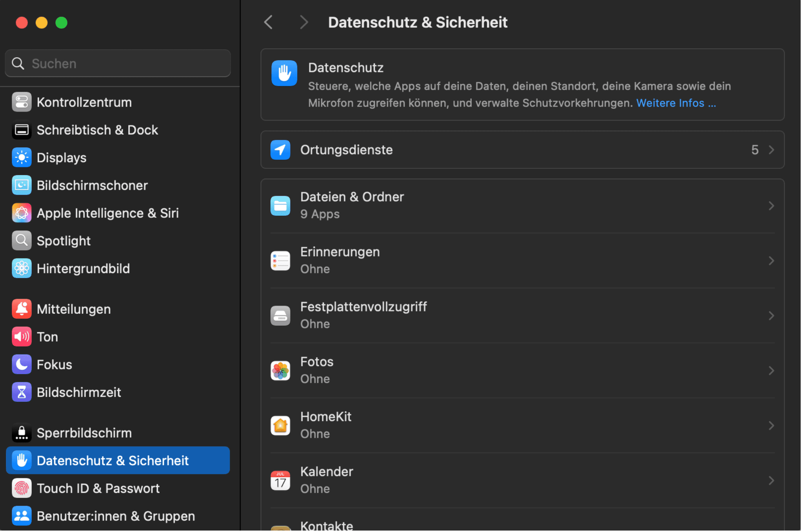Open the HomeKit disclosure chevron

click(x=771, y=425)
